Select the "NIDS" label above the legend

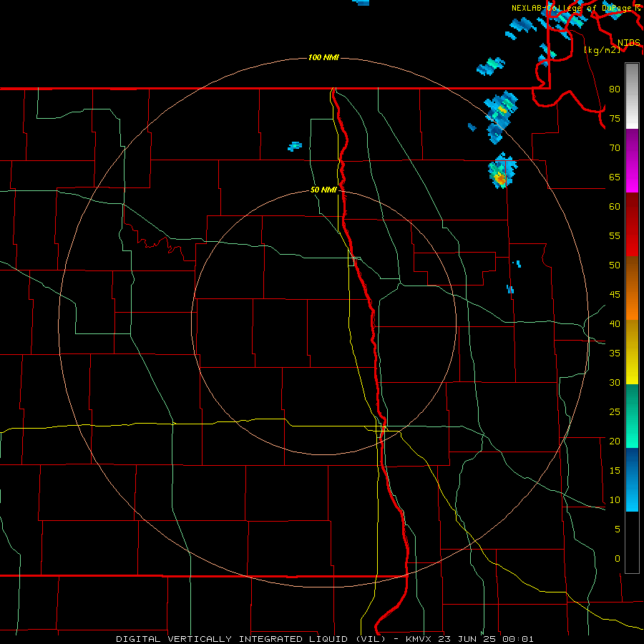[x=628, y=43]
